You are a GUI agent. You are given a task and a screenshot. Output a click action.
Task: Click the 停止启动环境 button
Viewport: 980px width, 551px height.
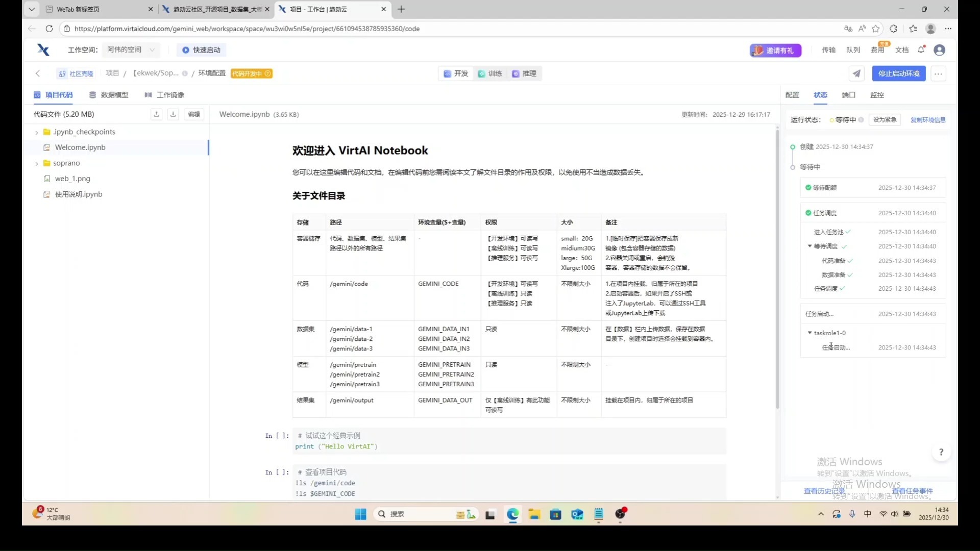point(899,73)
